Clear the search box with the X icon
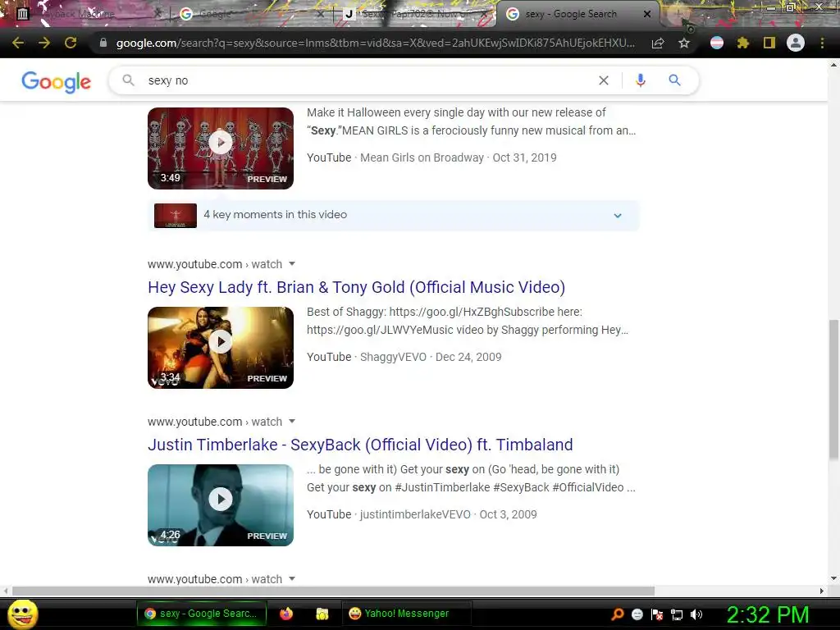Viewport: 840px width, 630px height. pos(604,80)
